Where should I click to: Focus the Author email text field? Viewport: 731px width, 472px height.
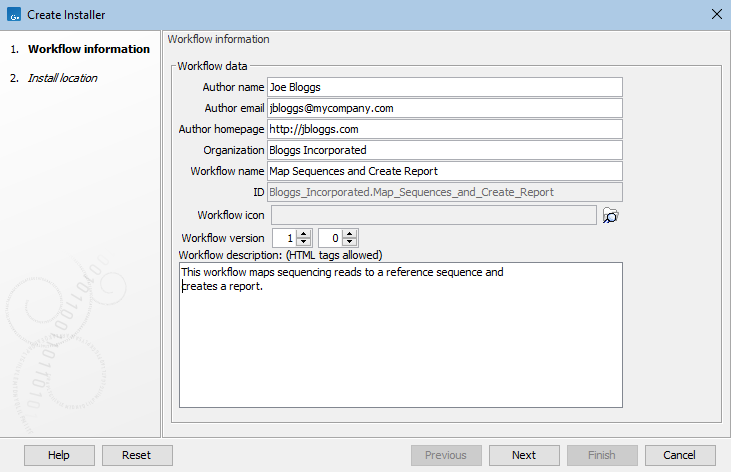pyautogui.click(x=444, y=108)
